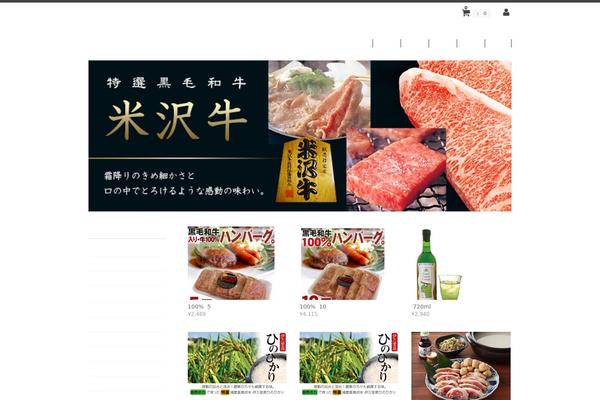Screen dimensions: 600x400
Task: Open the 黒毛和牛100% hamburger product image
Action: click(x=342, y=263)
